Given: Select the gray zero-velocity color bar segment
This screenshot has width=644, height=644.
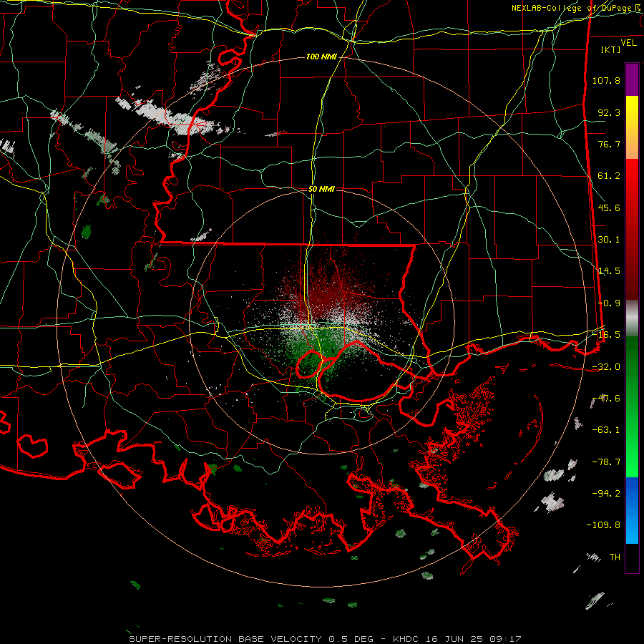Looking at the screenshot, I should [632, 318].
